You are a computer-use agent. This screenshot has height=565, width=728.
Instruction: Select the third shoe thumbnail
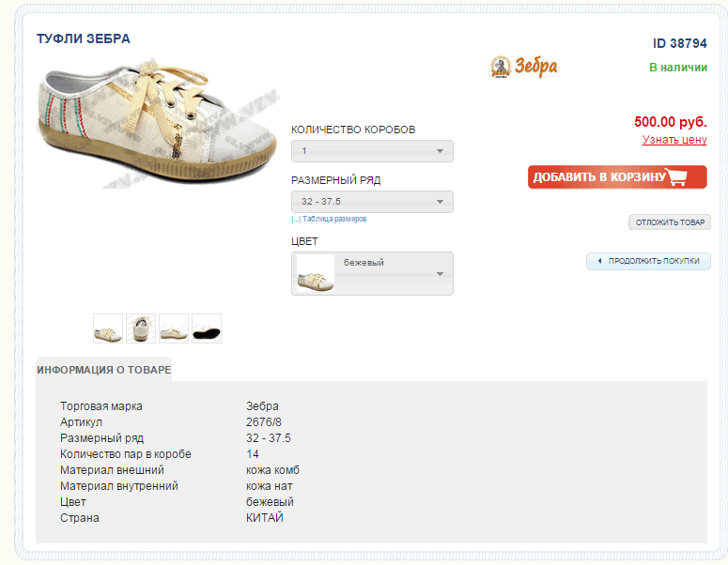point(174,328)
